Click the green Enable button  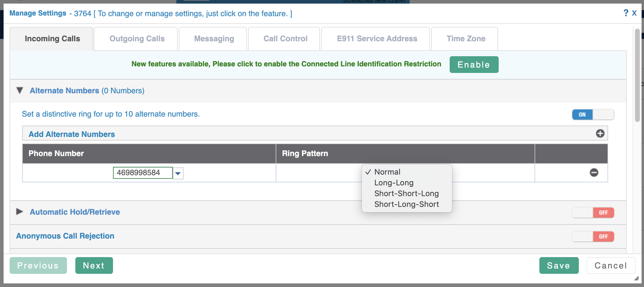pos(474,65)
